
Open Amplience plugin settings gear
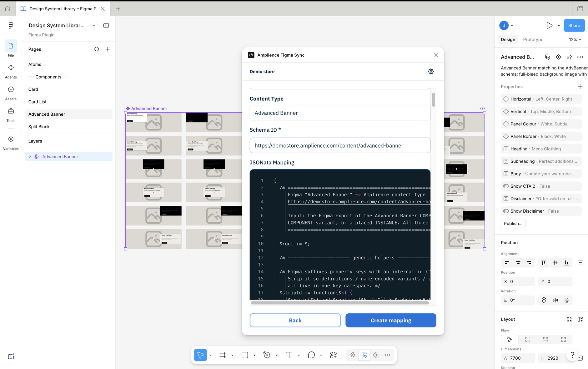coord(431,71)
